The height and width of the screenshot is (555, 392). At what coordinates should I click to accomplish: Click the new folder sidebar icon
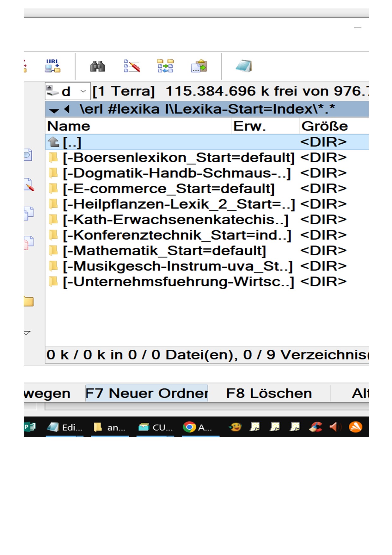pos(29,301)
